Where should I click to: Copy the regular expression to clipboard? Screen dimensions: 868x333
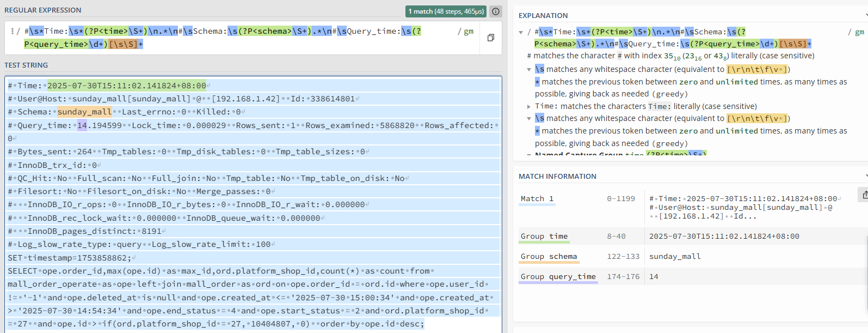click(x=490, y=38)
